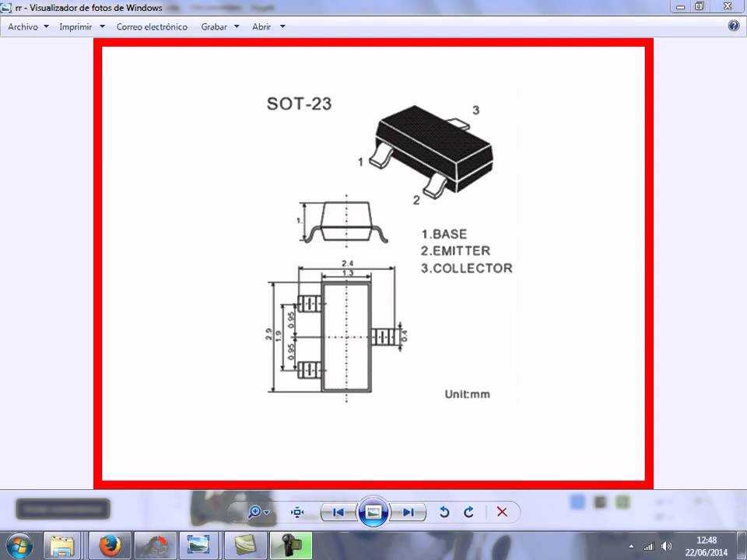The height and width of the screenshot is (560, 747).
Task: Open the Abrir menu
Action: (x=268, y=26)
